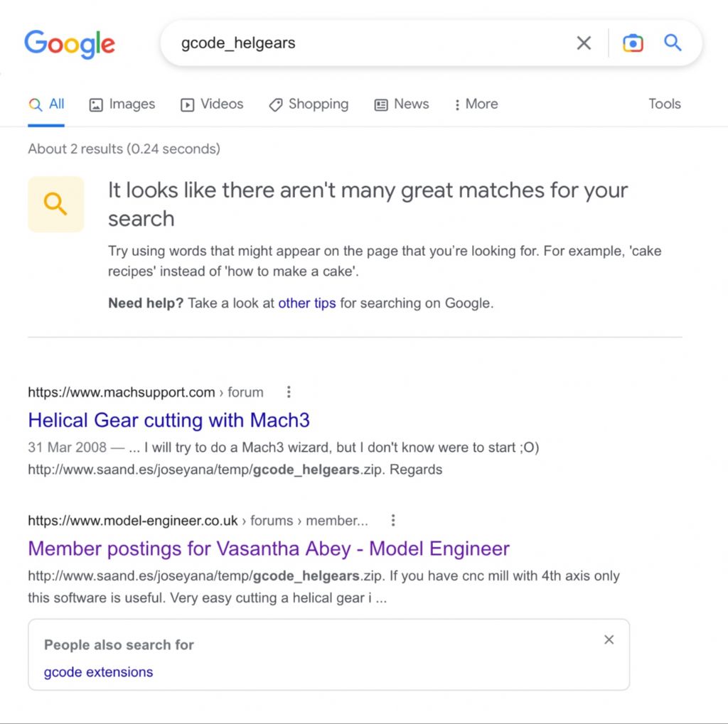Screen dimensions: 728x724
Task: Open options dots for model-engineer.co.uk result
Action: click(393, 520)
